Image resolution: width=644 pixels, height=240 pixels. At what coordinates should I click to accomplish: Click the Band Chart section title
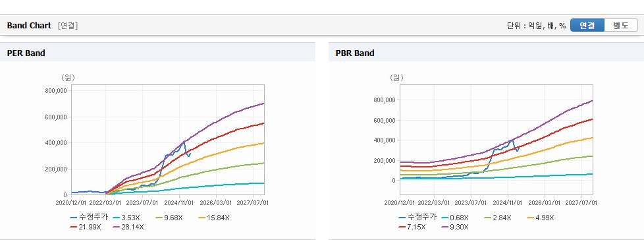pos(29,26)
